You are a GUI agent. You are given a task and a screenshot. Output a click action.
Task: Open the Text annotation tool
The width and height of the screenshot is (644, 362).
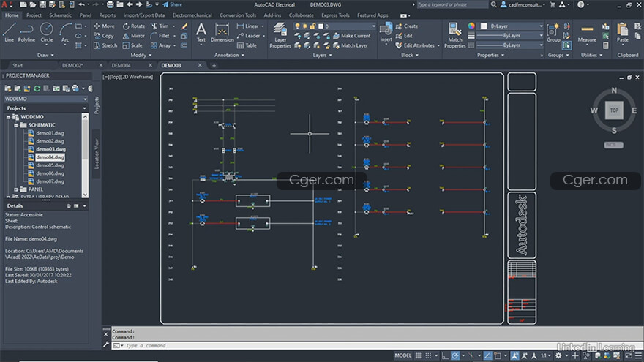pos(201,33)
